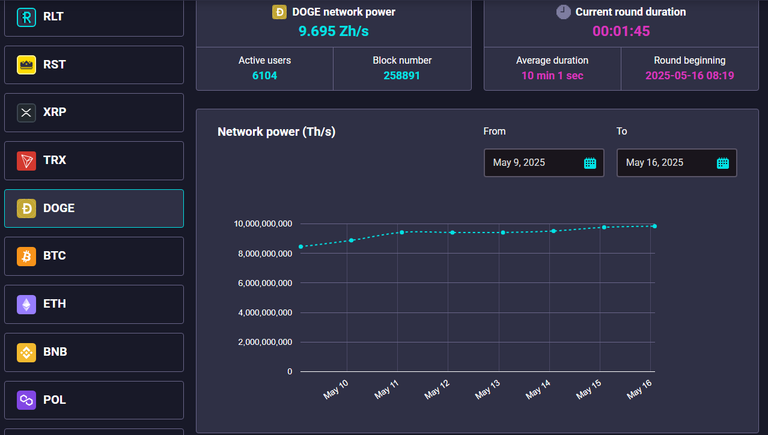Switch to the TRX currency tab
The width and height of the screenshot is (768, 435).
pyautogui.click(x=94, y=161)
